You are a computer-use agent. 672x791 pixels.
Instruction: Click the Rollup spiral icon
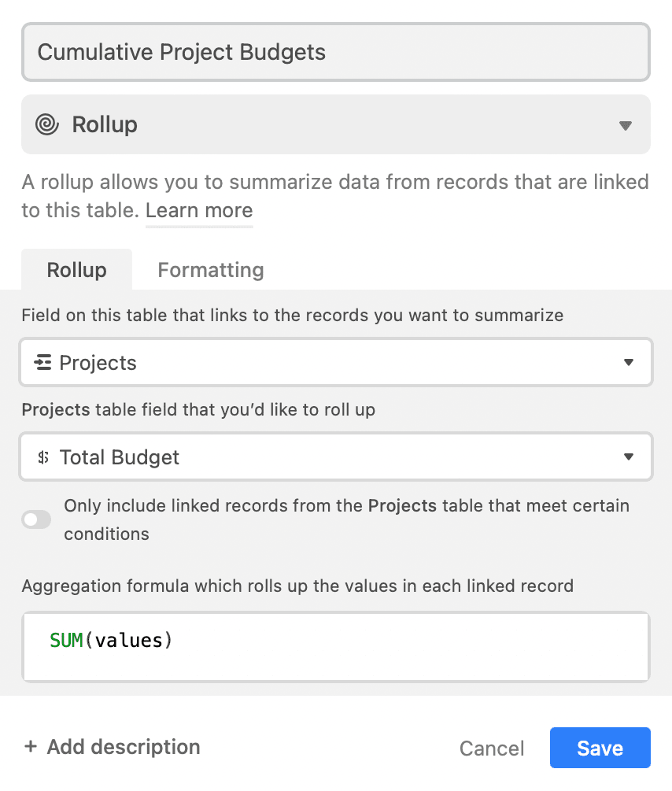[47, 124]
